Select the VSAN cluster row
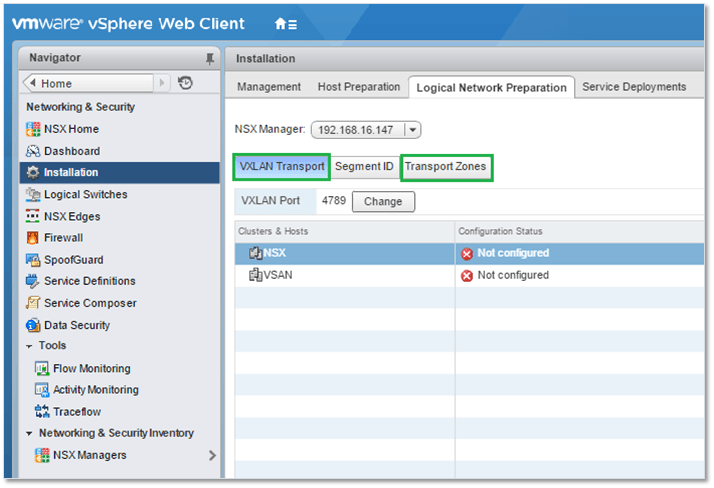Image resolution: width=714 pixels, height=488 pixels. pyautogui.click(x=469, y=275)
